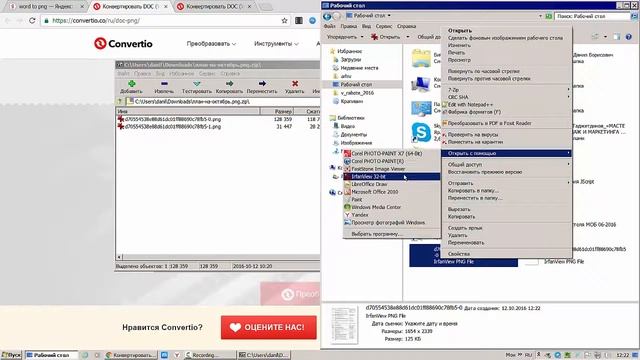The image size is (640, 360).
Task: Click the Skype shortcut icon on desktop
Action: click(421, 132)
